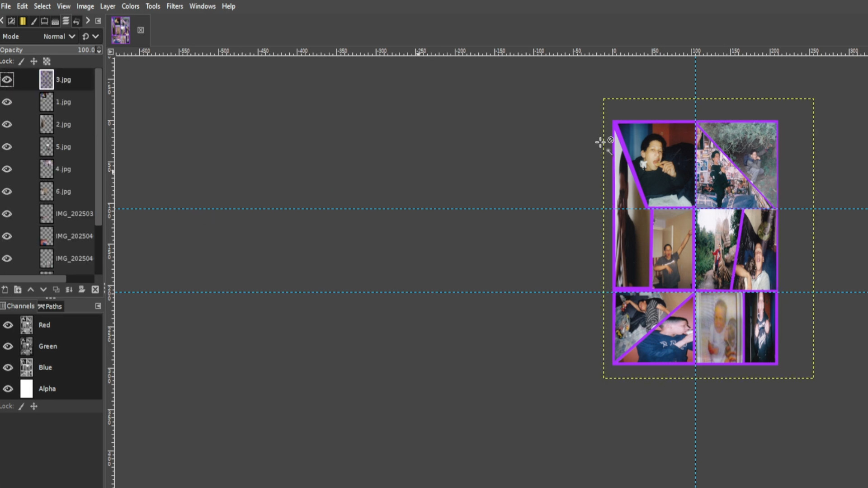This screenshot has height=488, width=868.
Task: Open the undo history dock tab
Action: pyautogui.click(x=77, y=21)
